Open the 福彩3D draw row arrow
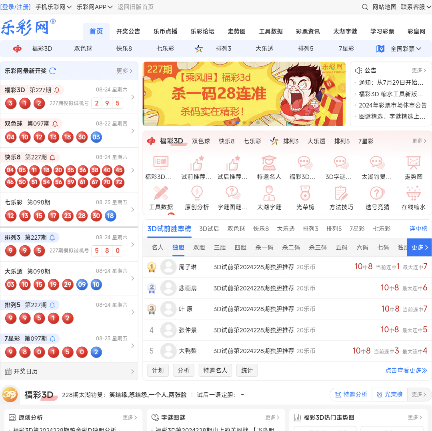 [133, 97]
